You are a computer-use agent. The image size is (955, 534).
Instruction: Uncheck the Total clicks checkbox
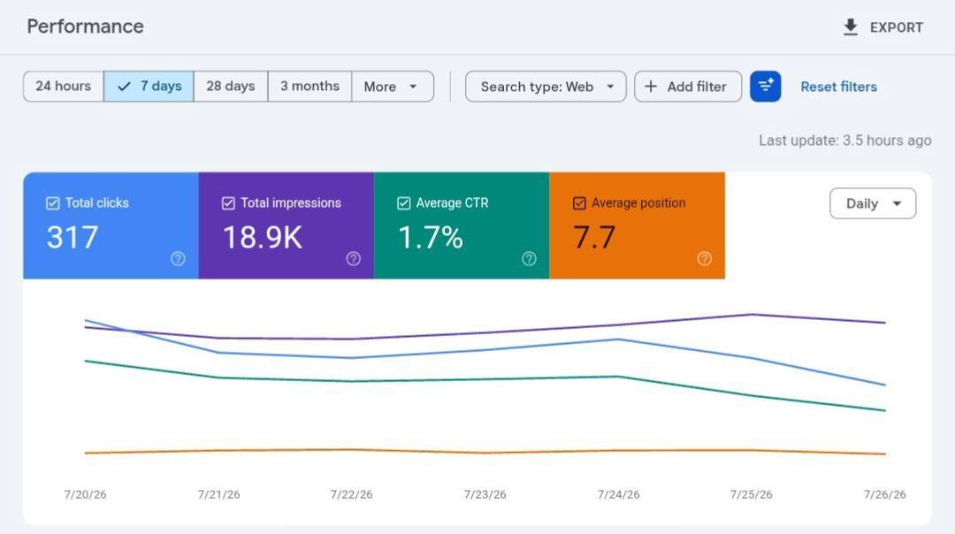[53, 203]
